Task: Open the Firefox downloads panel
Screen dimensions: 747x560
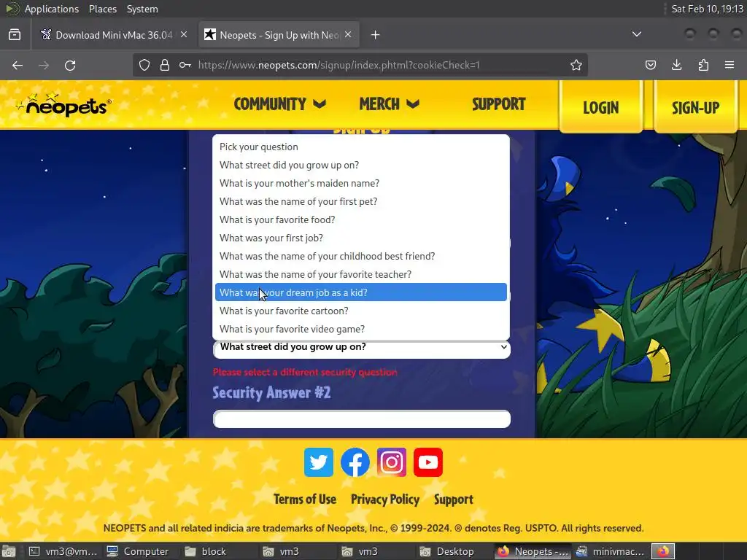Action: (x=676, y=65)
